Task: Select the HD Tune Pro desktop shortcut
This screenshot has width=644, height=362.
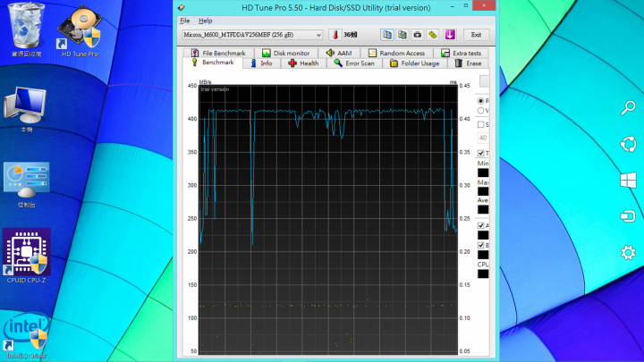Action: click(x=80, y=30)
